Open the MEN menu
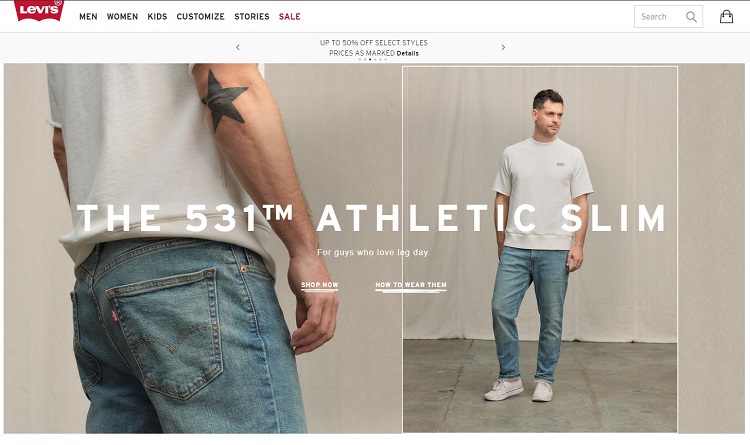This screenshot has height=445, width=750. click(88, 17)
